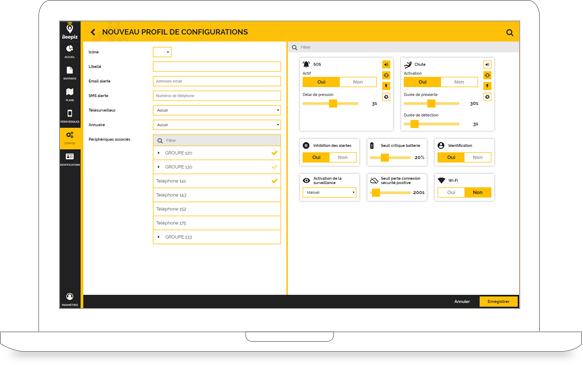Open the Annuaire dropdown

click(217, 125)
